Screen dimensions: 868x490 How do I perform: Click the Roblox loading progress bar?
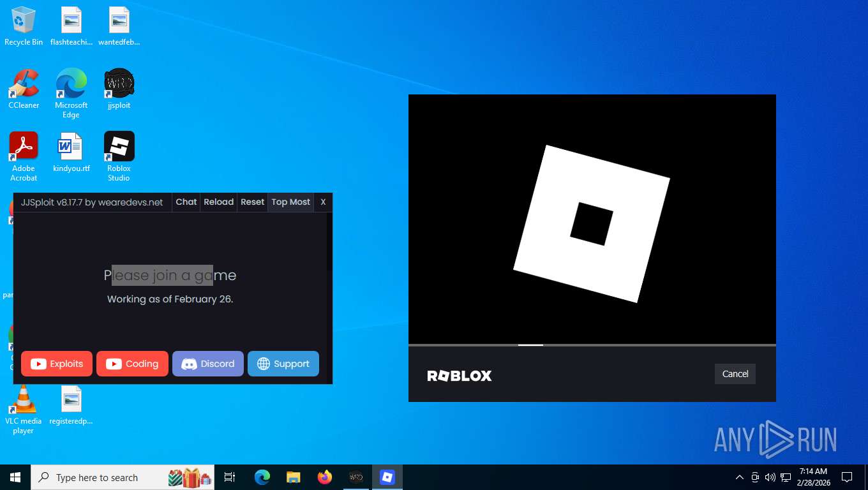point(592,345)
